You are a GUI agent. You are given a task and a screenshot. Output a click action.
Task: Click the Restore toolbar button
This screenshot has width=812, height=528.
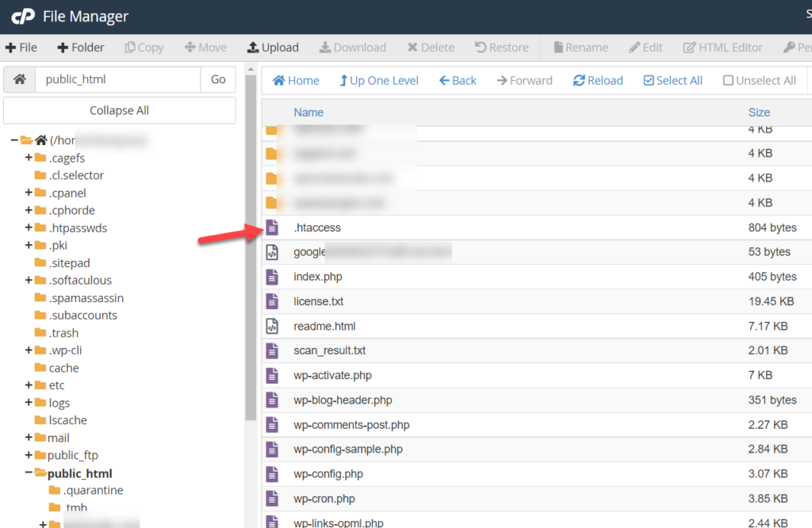click(x=502, y=48)
